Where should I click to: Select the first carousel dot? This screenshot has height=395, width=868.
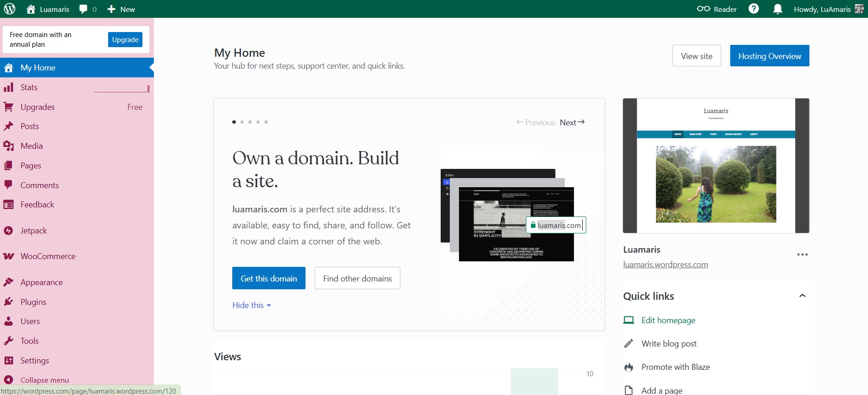(x=234, y=122)
